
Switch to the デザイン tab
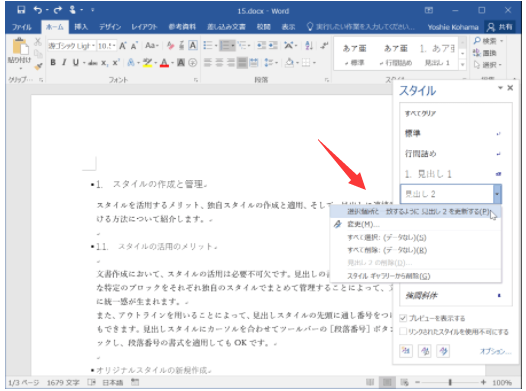[110, 27]
